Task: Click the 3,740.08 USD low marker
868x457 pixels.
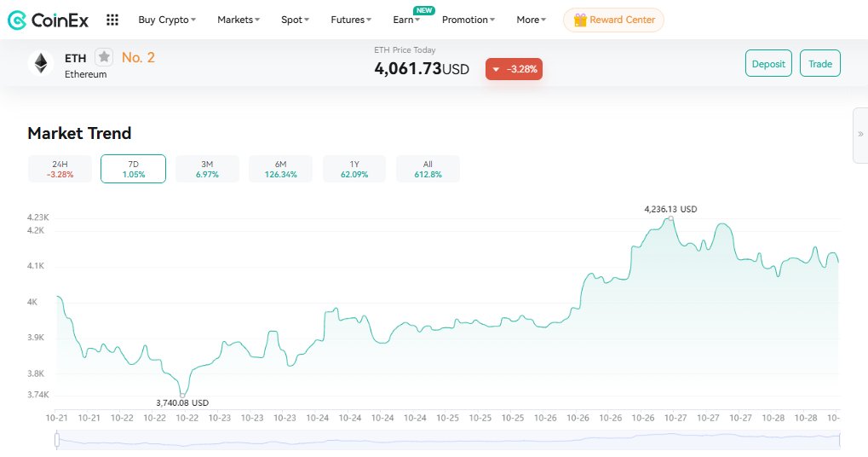Action: coord(182,396)
